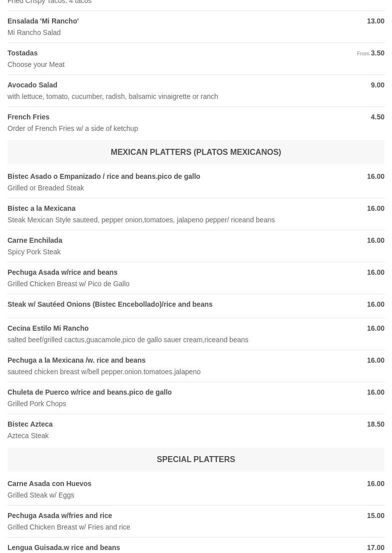Choose Carne Asada con Huevos
This screenshot has width=392, height=553.
point(49,484)
